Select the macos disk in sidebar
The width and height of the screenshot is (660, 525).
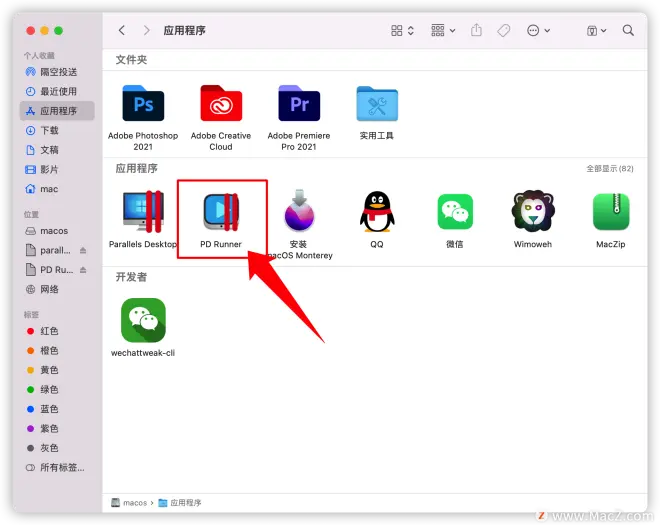pos(57,231)
